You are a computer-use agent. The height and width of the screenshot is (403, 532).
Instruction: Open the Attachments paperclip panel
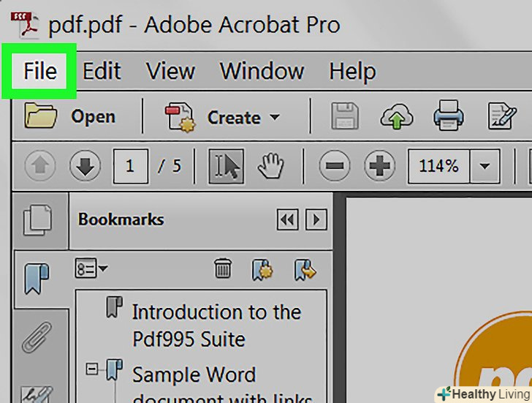point(37,337)
